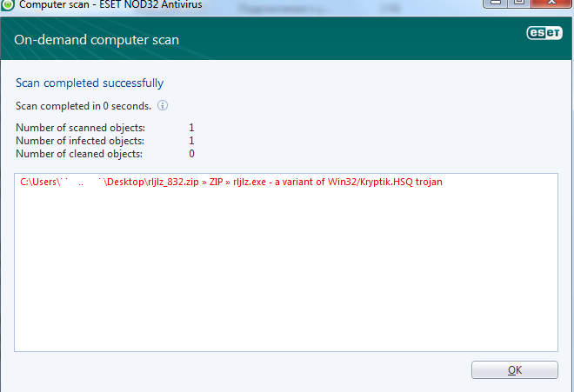
Task: Maximize the Computer scan window
Action: 519,3
